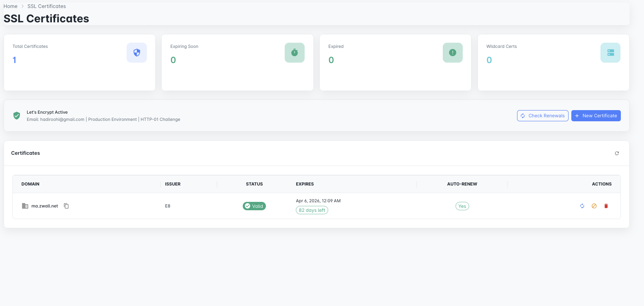Click the Wildcard Certs server icon

click(610, 53)
